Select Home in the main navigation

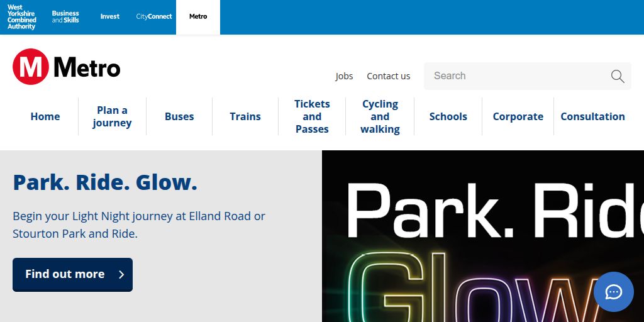45,116
